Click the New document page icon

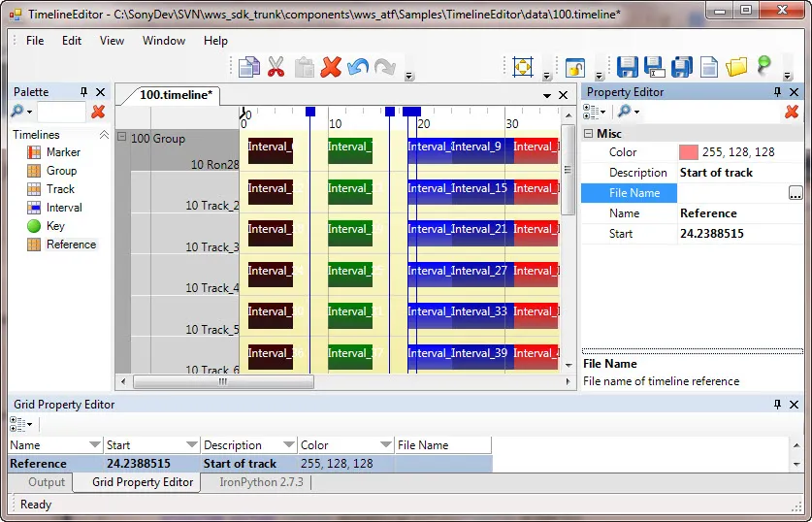pos(709,67)
